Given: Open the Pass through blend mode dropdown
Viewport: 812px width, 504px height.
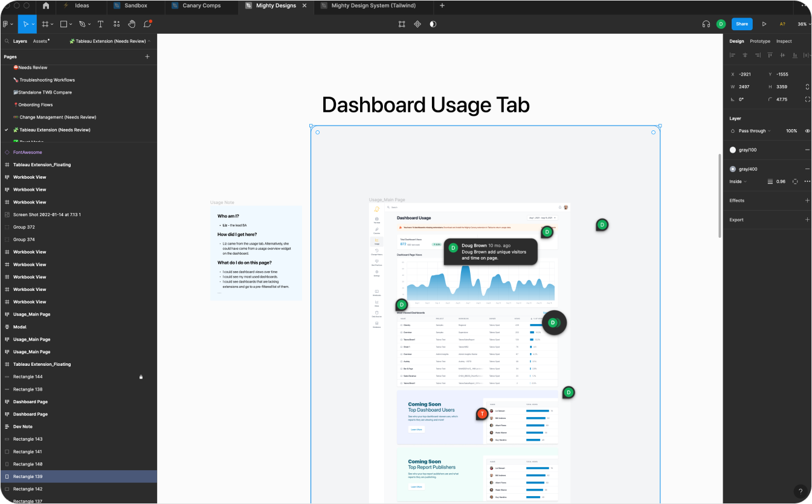Looking at the screenshot, I should click(755, 131).
